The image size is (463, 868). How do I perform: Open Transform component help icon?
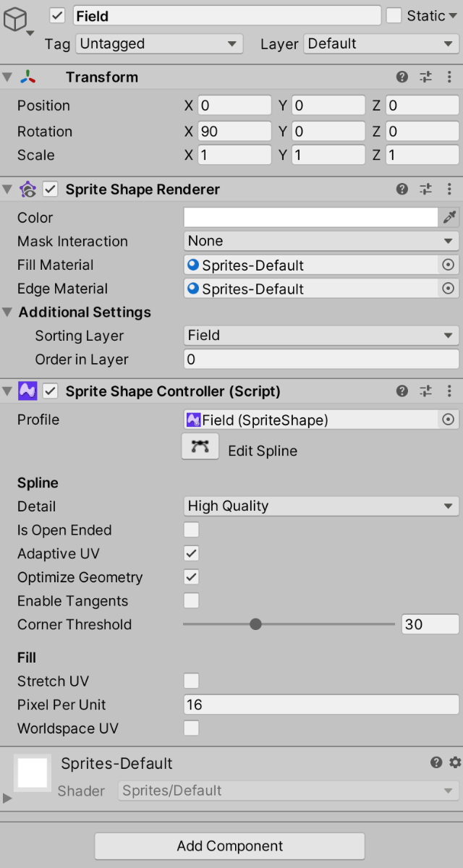click(402, 77)
